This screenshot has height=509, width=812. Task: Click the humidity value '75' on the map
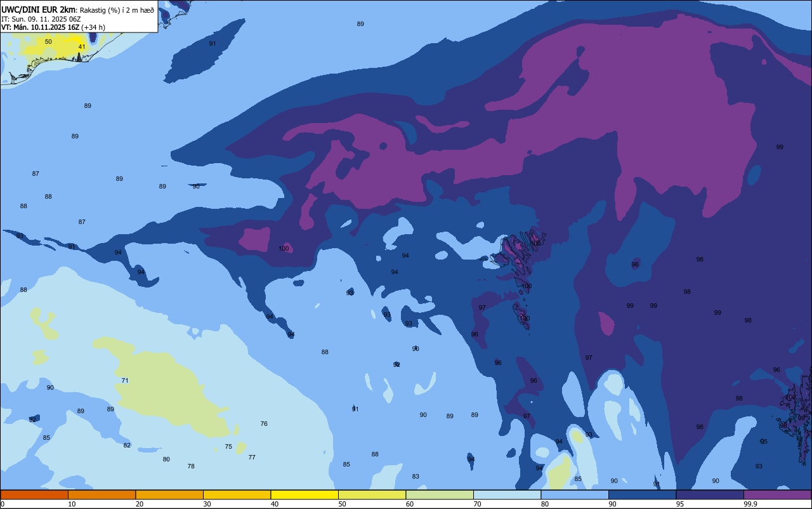(228, 447)
